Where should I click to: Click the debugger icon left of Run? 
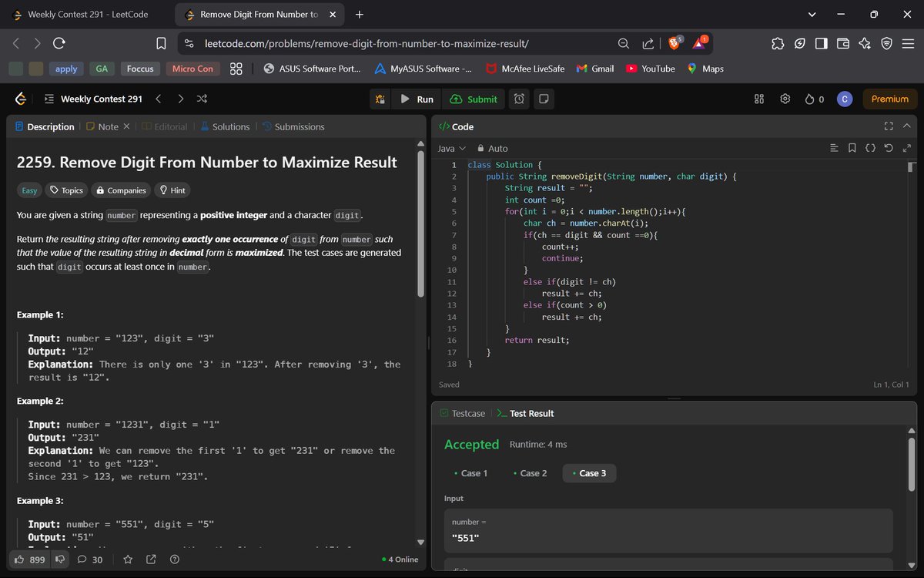tap(380, 99)
